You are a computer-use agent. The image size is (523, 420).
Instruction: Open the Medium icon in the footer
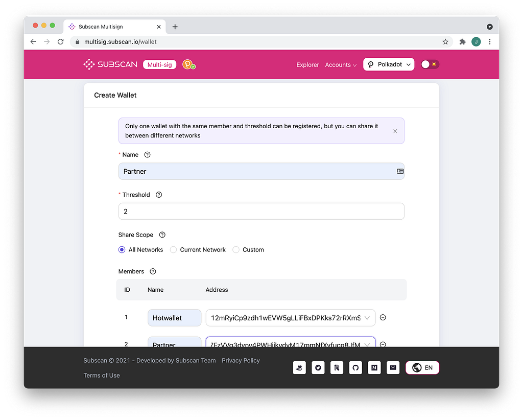[374, 367]
